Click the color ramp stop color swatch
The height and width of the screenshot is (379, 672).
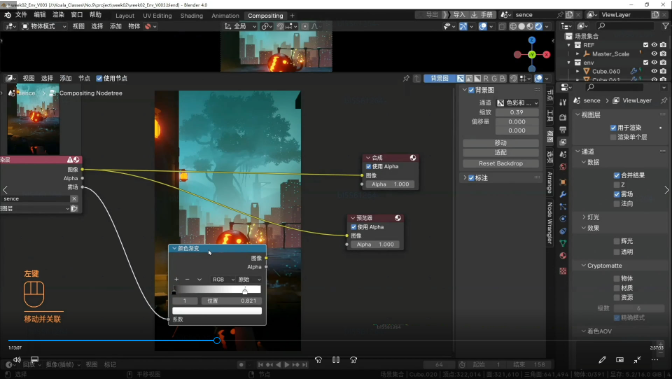217,310
